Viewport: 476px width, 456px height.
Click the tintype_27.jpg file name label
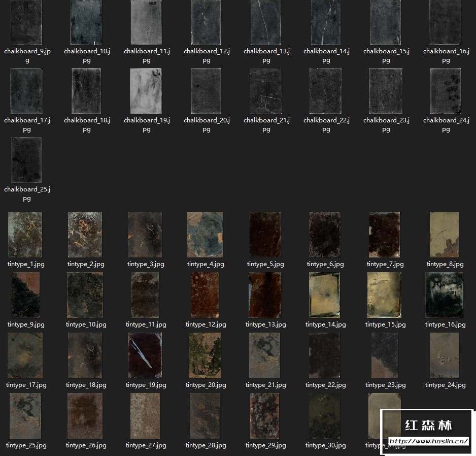pos(146,445)
